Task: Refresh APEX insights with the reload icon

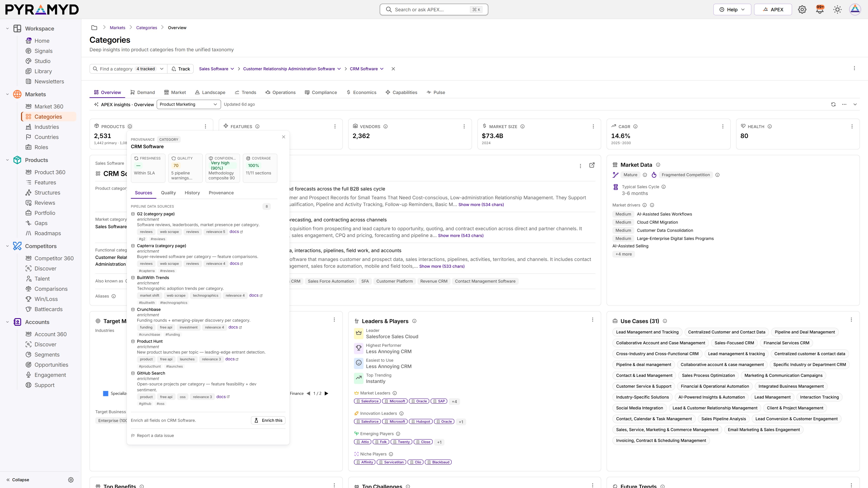Action: pyautogui.click(x=833, y=104)
